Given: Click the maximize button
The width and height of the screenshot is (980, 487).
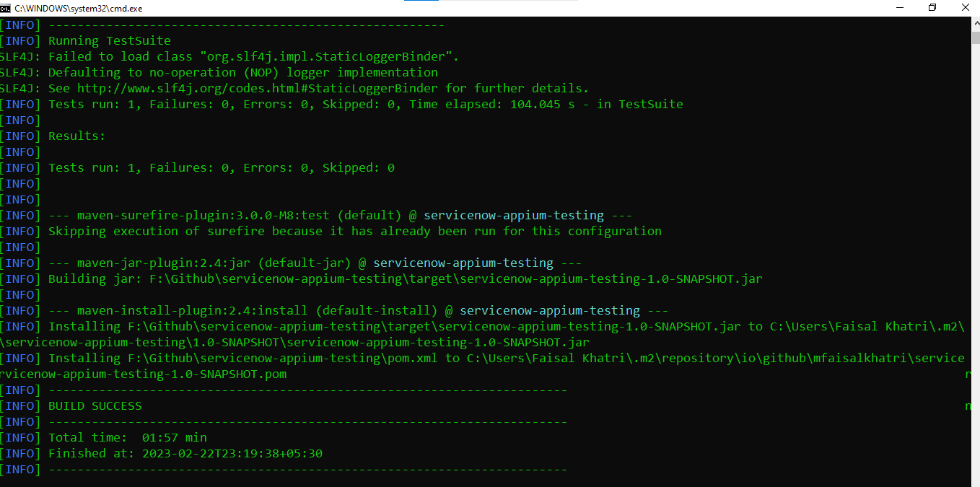Looking at the screenshot, I should [x=932, y=8].
